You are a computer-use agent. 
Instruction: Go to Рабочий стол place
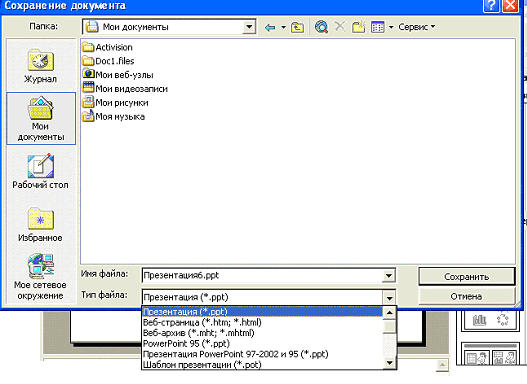point(40,171)
